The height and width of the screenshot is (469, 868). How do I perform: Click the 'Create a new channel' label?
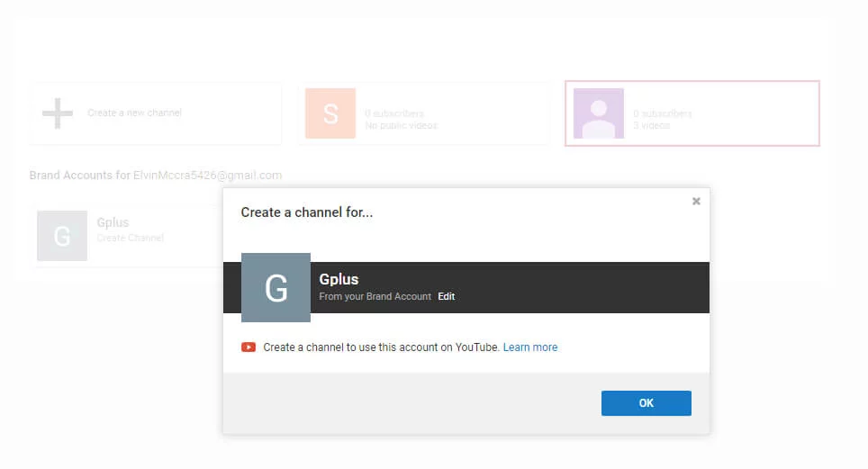[x=134, y=113]
